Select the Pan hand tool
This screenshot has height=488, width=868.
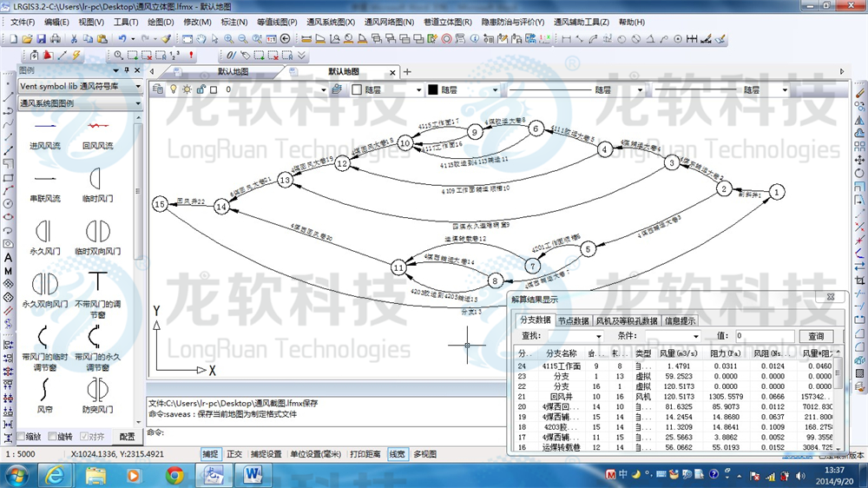201,39
